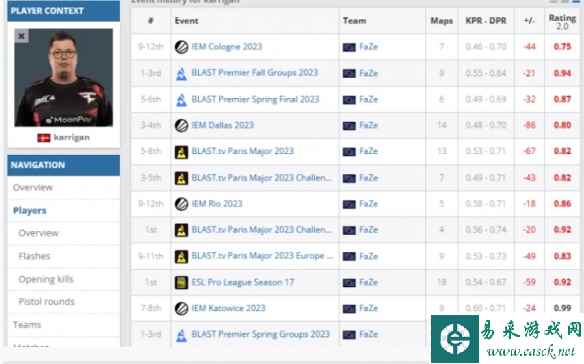
Task: Click karrigan's player photo thumbnail
Action: click(x=64, y=77)
